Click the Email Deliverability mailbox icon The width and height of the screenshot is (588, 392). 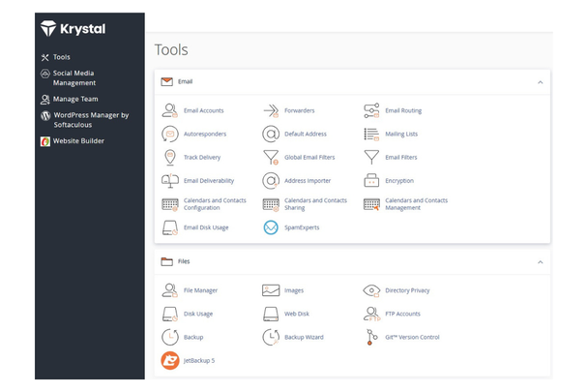point(170,181)
